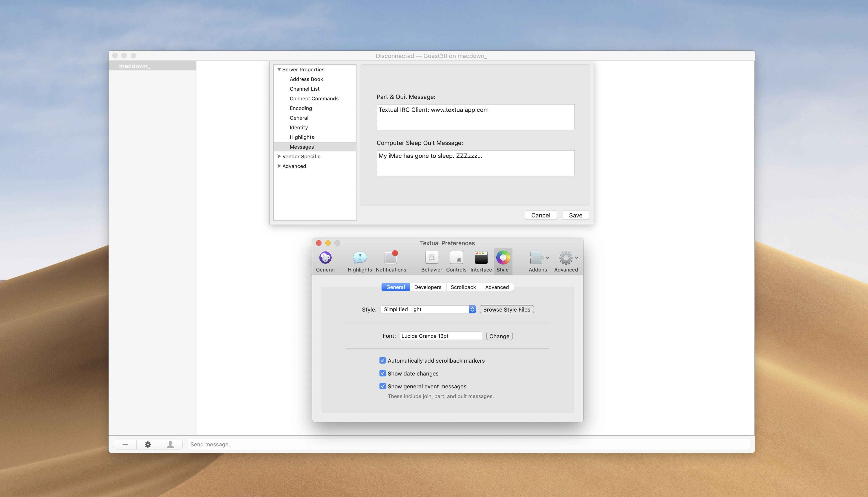868x497 pixels.
Task: Switch to the Scrollback tab
Action: 463,287
